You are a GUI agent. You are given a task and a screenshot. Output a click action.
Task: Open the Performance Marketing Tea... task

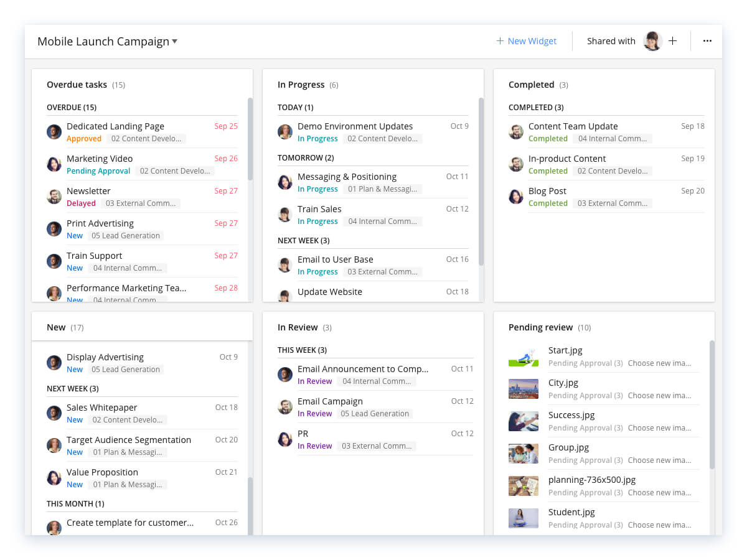coord(126,288)
